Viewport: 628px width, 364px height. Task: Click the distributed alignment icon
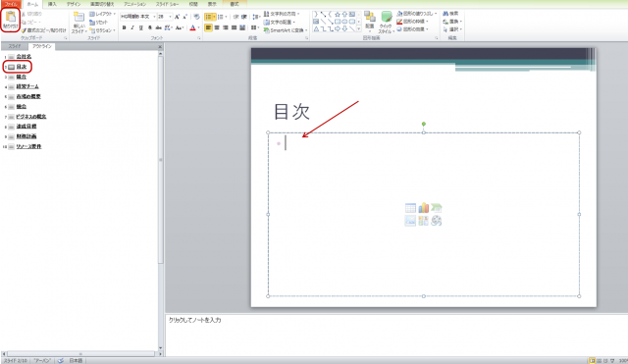pyautogui.click(x=242, y=27)
